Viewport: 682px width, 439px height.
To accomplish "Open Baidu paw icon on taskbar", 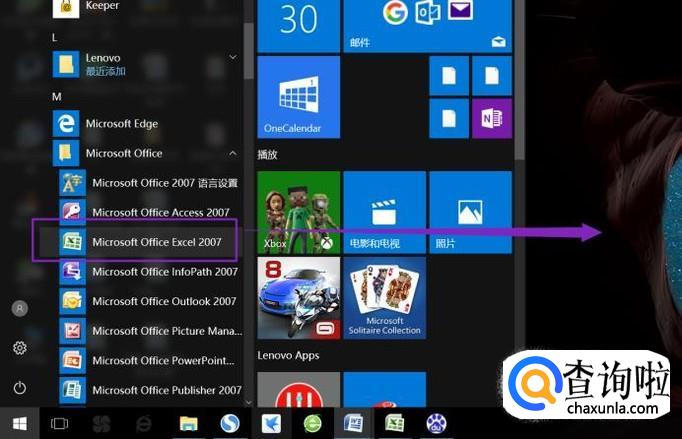I will pyautogui.click(x=436, y=423).
